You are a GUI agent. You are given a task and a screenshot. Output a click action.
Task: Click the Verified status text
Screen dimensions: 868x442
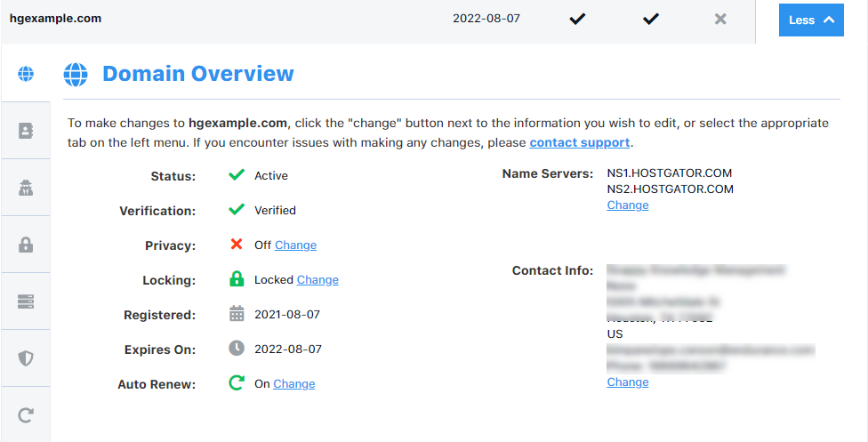(x=275, y=211)
